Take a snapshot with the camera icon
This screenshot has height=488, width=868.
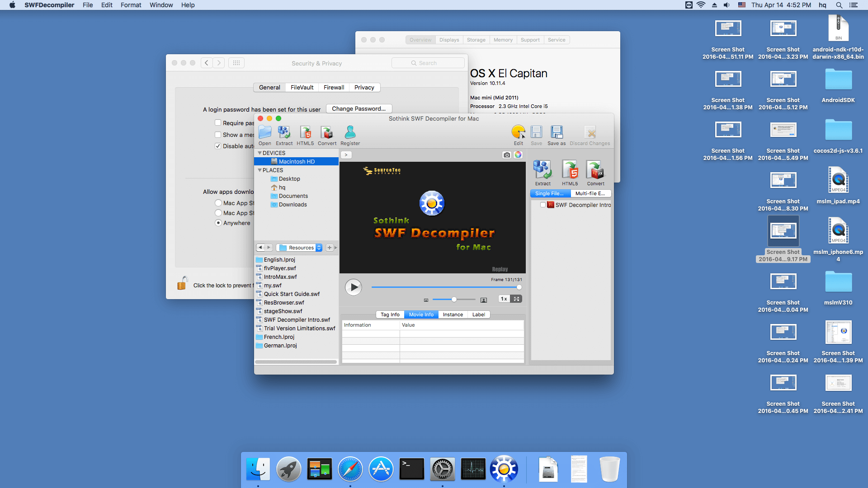[x=507, y=155]
